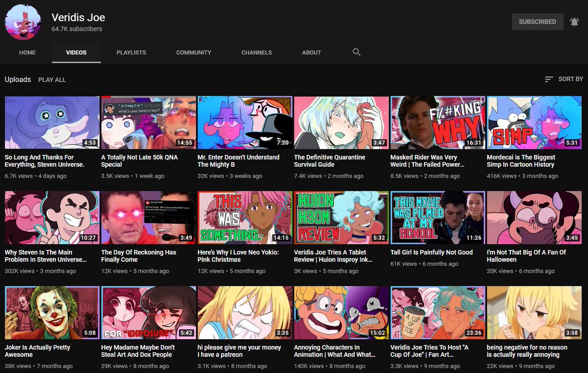Click title Why Steven Is The Main Problem
Image resolution: width=588 pixels, height=373 pixels.
(x=46, y=256)
